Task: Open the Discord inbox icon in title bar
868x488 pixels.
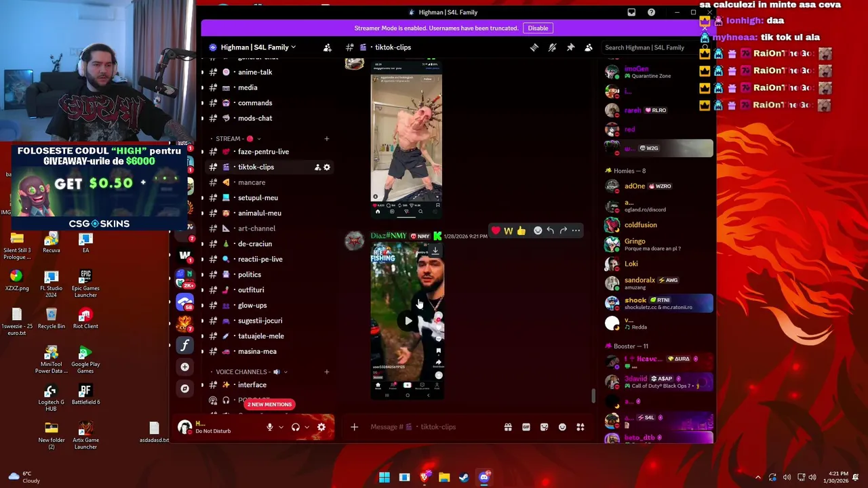Action: 631,12
